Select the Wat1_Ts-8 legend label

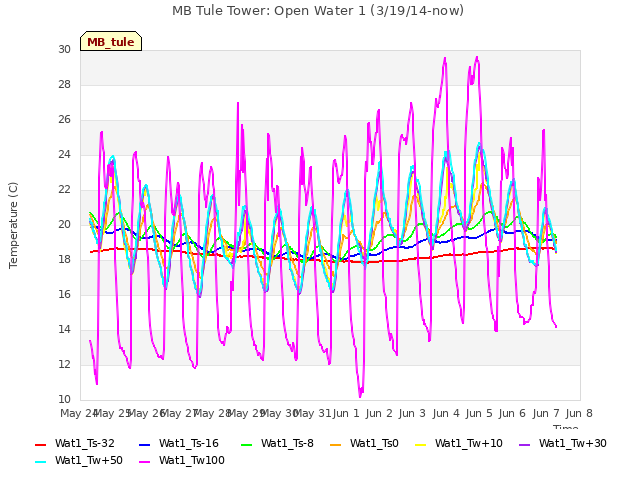[x=287, y=443]
